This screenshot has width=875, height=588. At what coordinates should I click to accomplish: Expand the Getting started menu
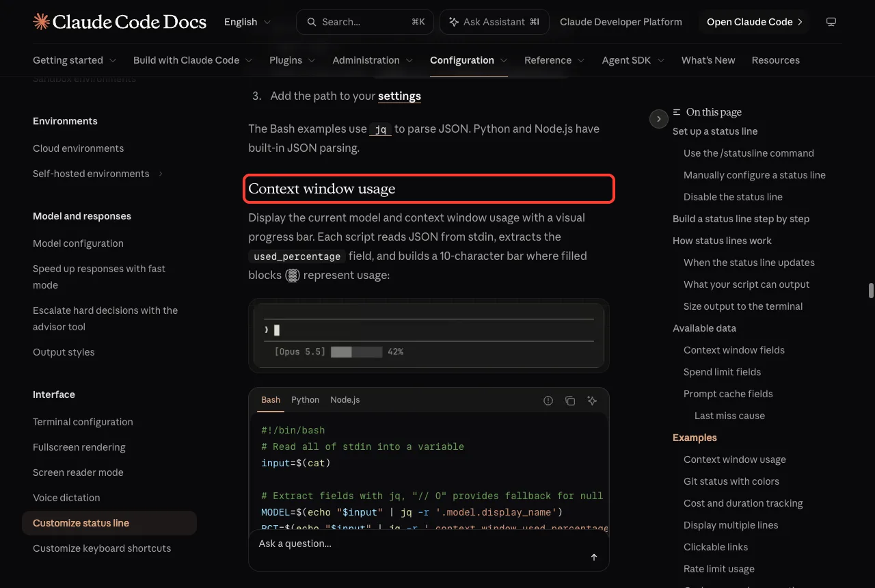(x=75, y=60)
